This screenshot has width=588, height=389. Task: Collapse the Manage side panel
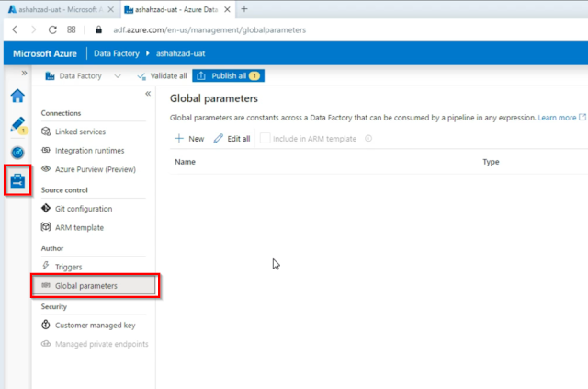coord(148,94)
